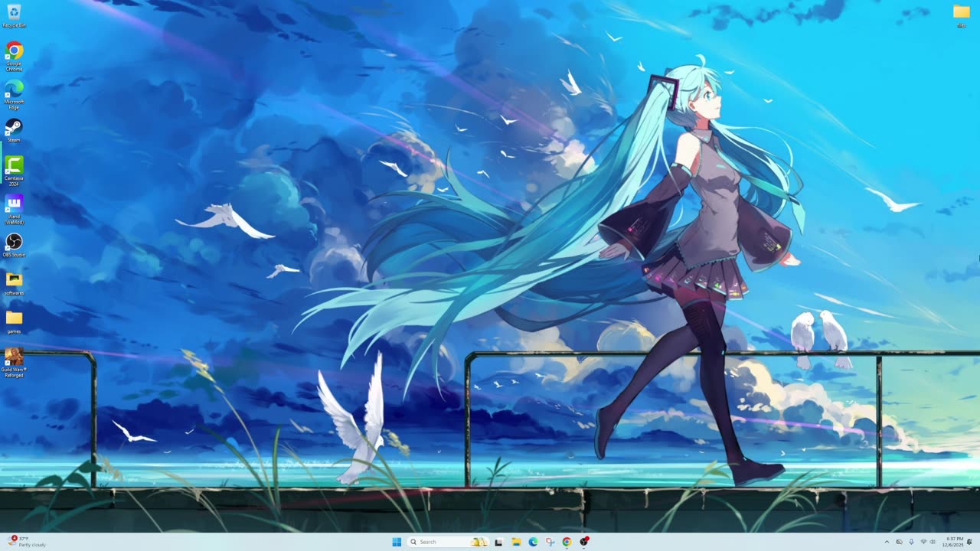Select the softwares folder on desktop
Screen dimensions: 980x551
(x=14, y=283)
